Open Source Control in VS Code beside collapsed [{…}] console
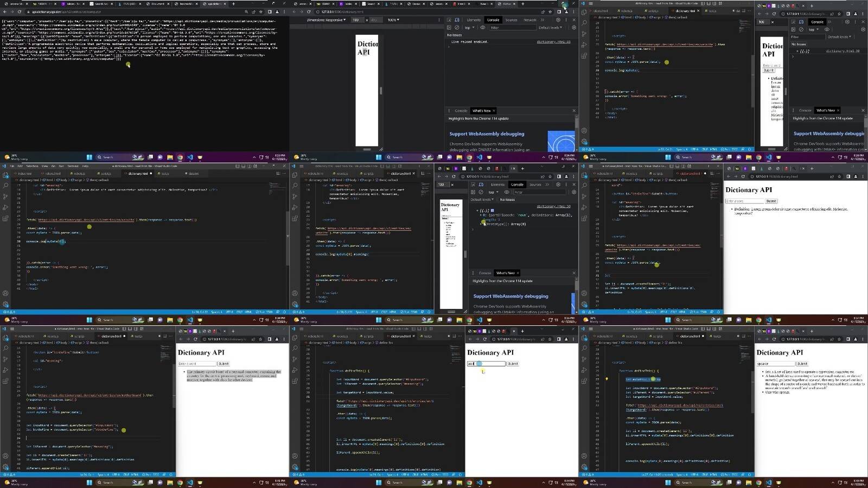Viewport: 868px width, 488px height. coord(584,34)
